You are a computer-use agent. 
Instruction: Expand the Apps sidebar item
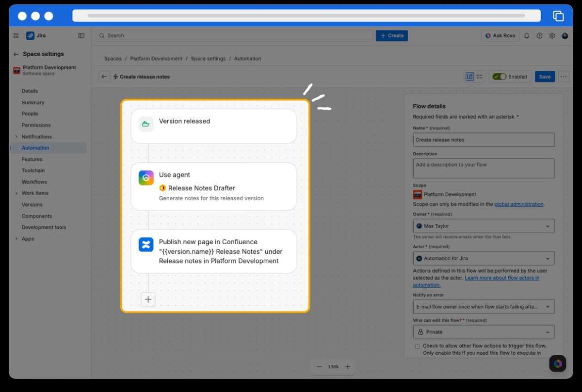click(16, 239)
